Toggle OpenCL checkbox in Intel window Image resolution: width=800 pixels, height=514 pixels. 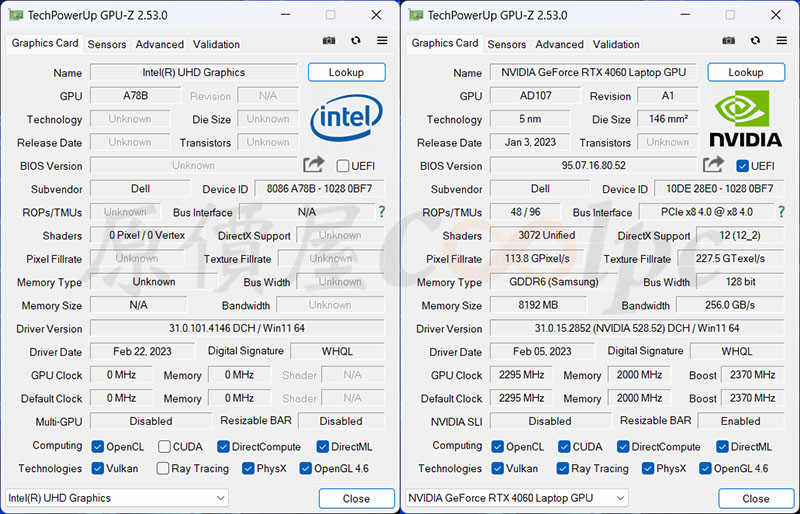(x=97, y=447)
